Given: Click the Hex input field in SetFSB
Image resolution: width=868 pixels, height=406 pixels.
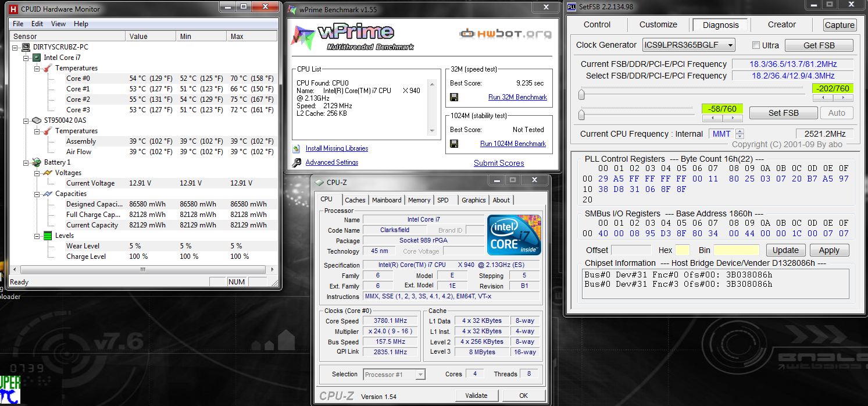Looking at the screenshot, I should [x=682, y=250].
